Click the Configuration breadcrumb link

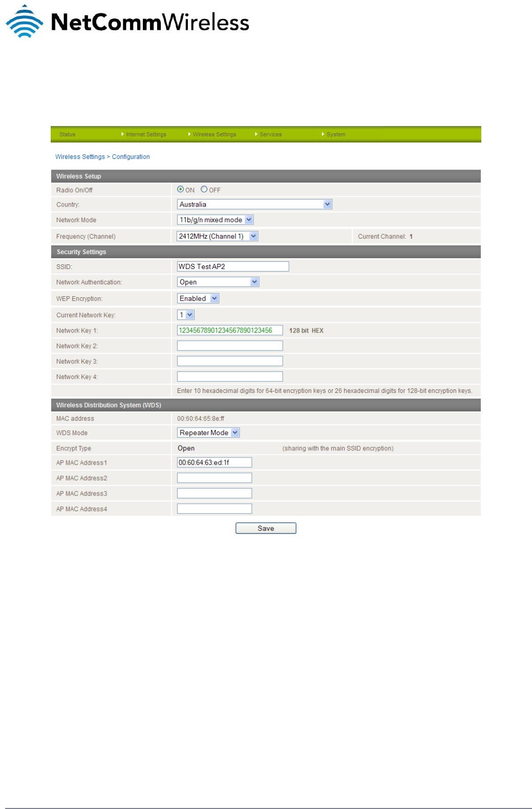[x=131, y=157]
